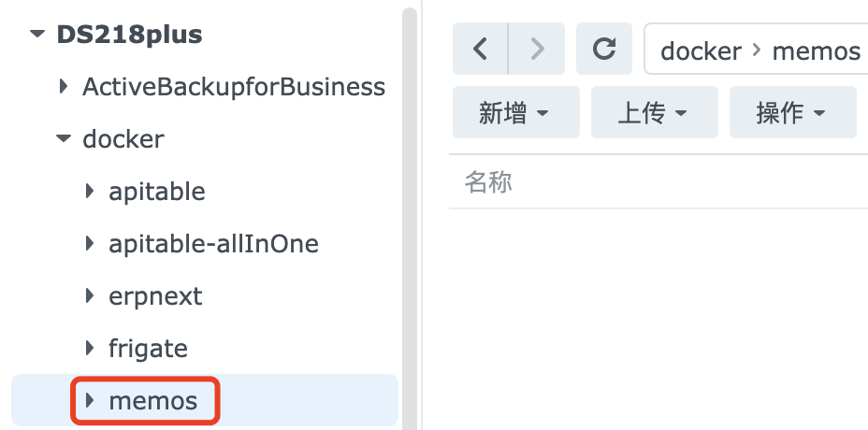Select the ActiveBackupforBusiness shared folder

pos(234,87)
